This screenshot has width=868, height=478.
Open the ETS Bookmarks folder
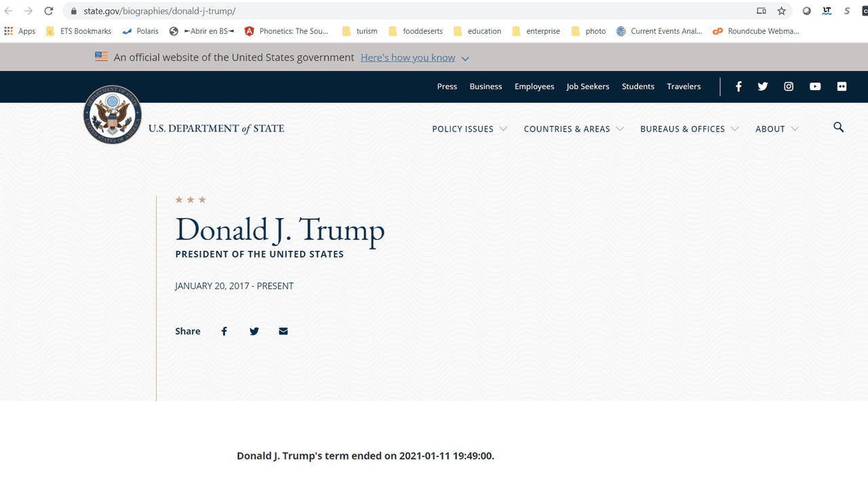tap(79, 31)
